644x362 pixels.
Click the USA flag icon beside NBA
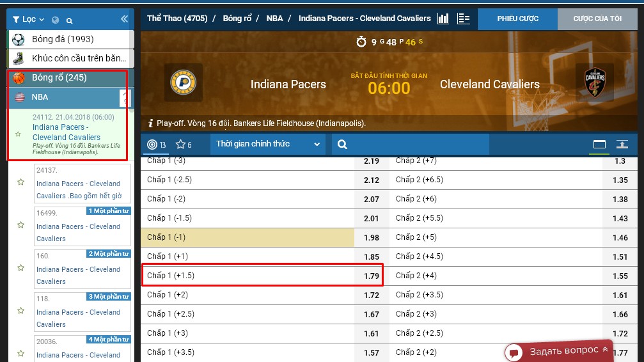tap(20, 97)
